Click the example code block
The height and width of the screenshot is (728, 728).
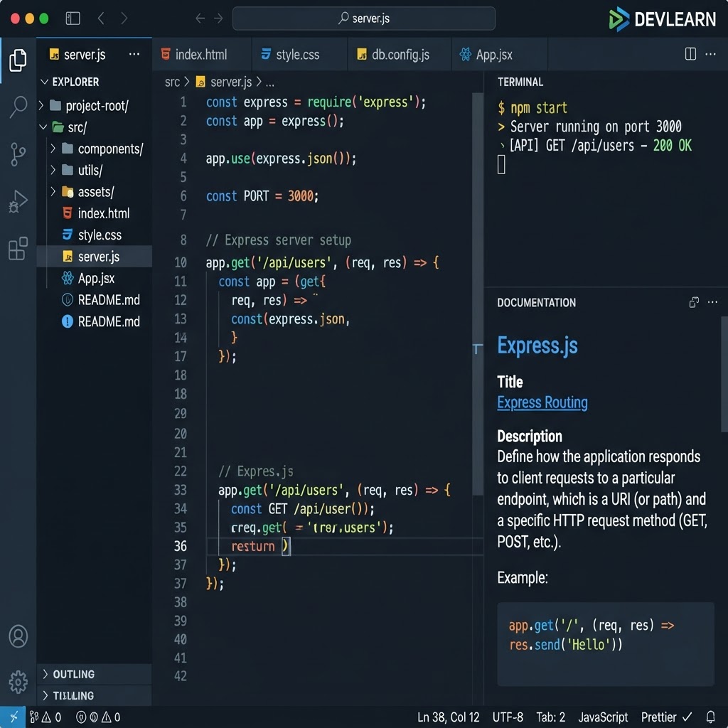[606, 644]
